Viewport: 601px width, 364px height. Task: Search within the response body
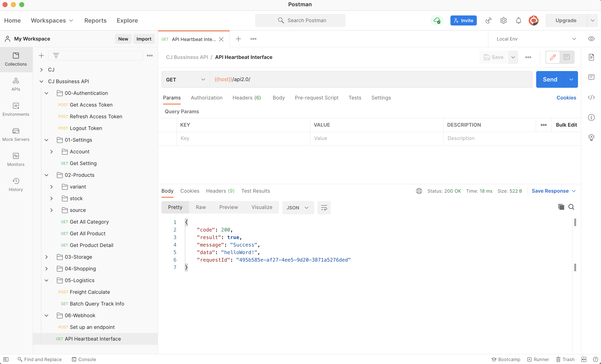571,207
